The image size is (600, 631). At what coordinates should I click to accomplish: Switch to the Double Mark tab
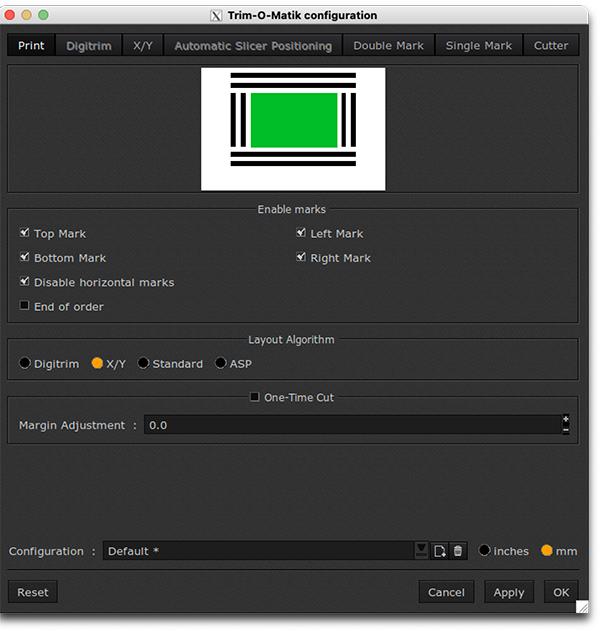tap(388, 45)
